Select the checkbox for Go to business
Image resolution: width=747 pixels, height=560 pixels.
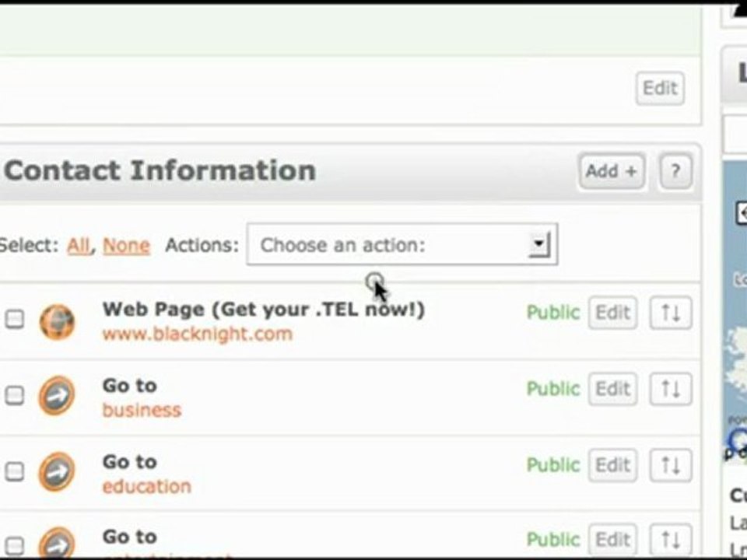(15, 395)
